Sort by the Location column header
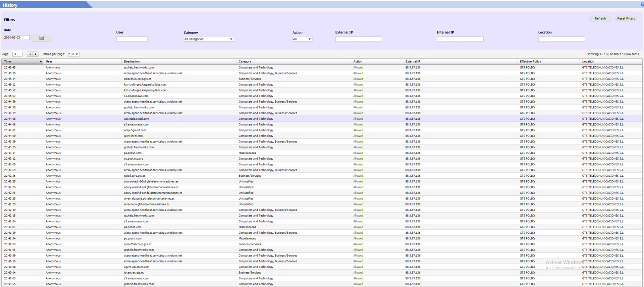The width and height of the screenshot is (644, 287). [x=611, y=62]
